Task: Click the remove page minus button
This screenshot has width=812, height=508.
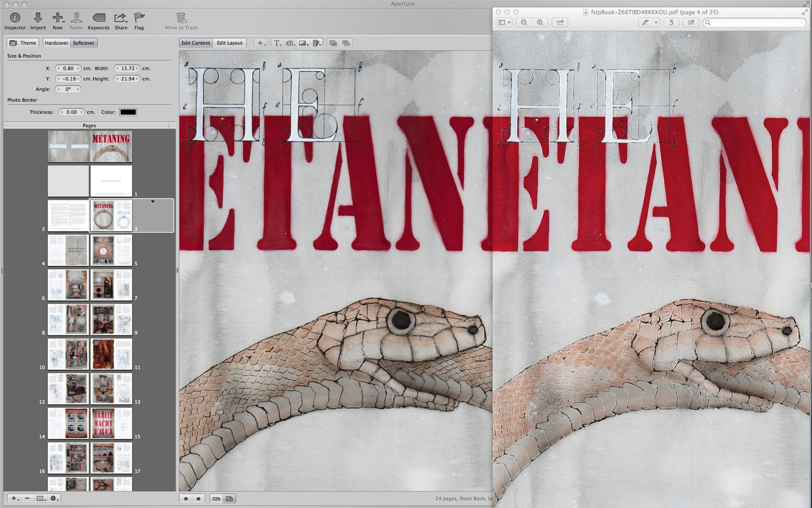Action: click(27, 498)
